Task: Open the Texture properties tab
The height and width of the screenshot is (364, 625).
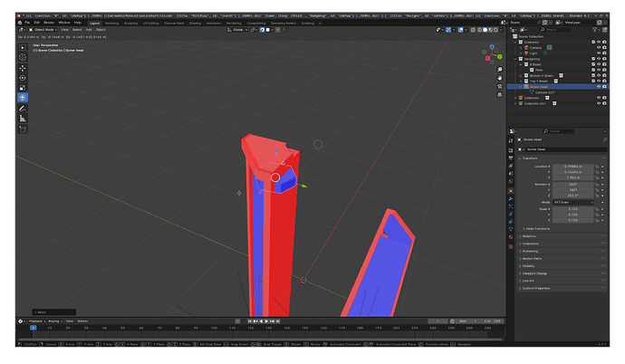Action: (x=511, y=247)
